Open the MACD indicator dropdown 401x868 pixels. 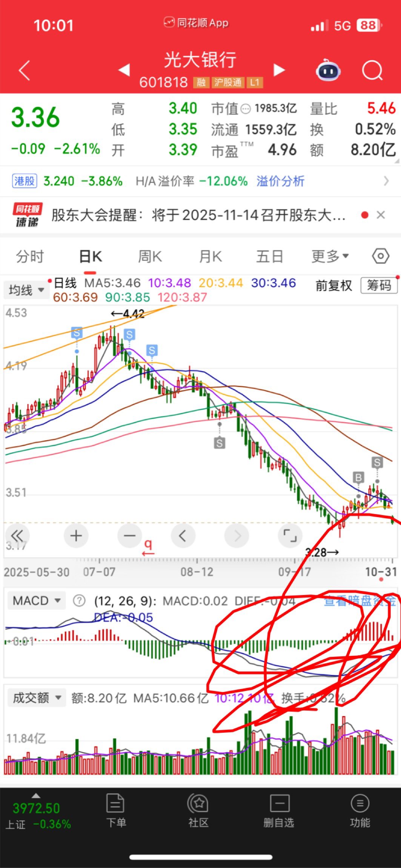click(x=36, y=600)
